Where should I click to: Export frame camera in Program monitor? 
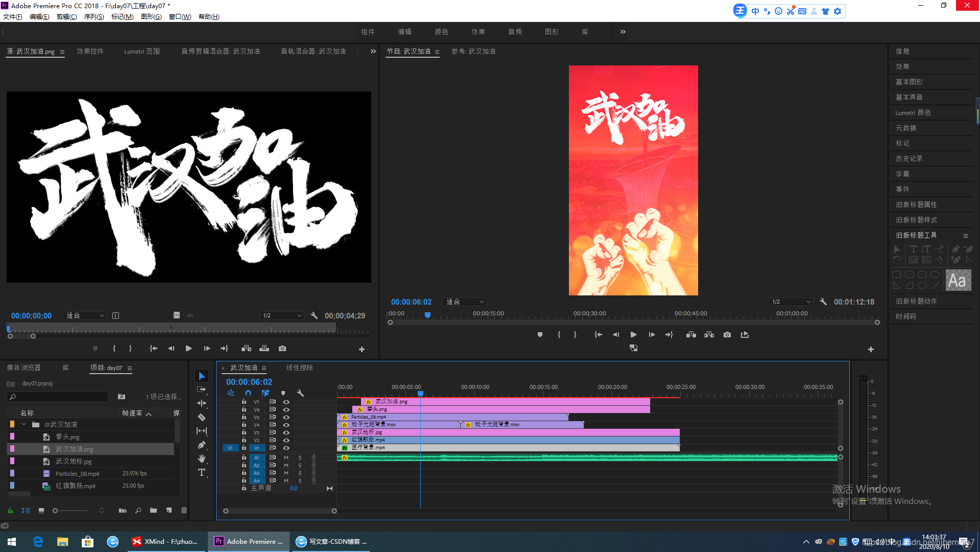(727, 335)
